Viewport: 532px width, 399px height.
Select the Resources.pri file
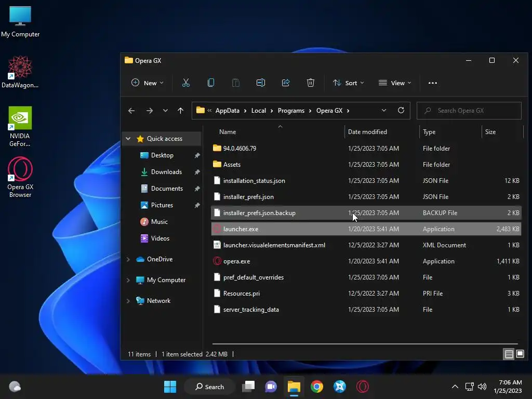tap(366, 294)
